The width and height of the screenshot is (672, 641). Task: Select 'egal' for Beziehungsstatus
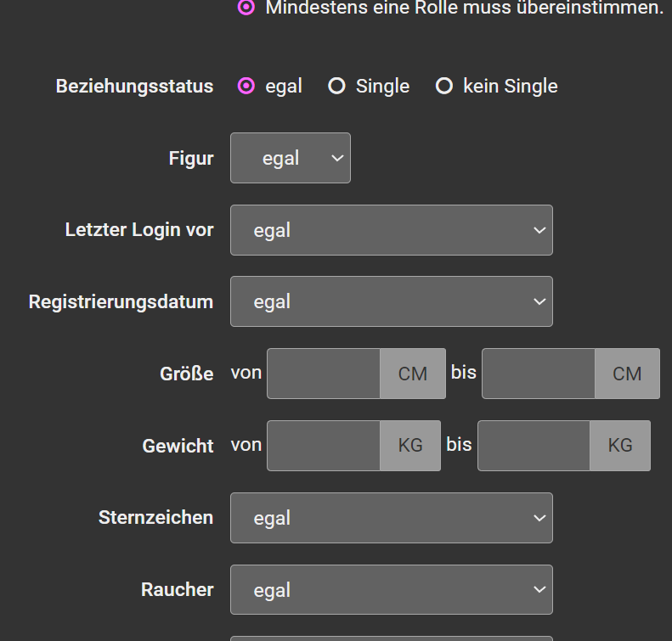tap(246, 86)
